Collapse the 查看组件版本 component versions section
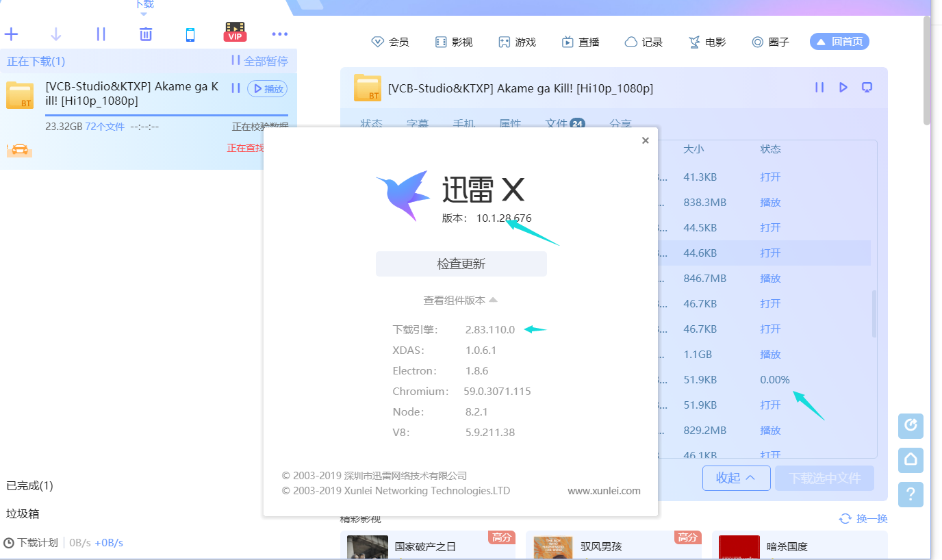The image size is (942, 560). (461, 299)
